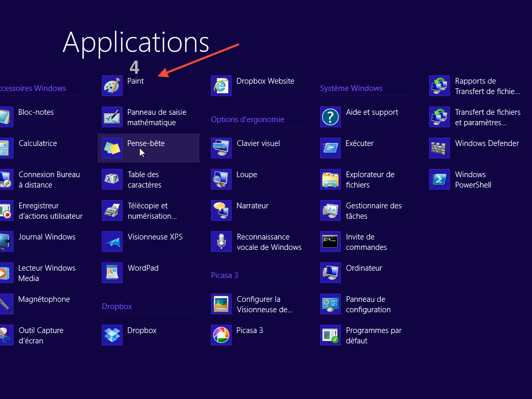Click Dropbox Website label
Image resolution: width=532 pixels, height=399 pixels.
pos(265,81)
